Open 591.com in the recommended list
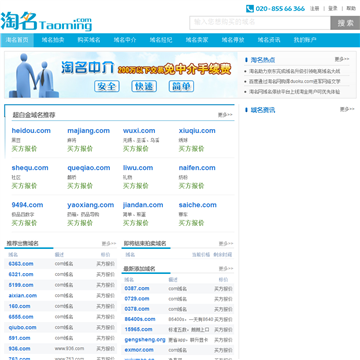 (19, 338)
